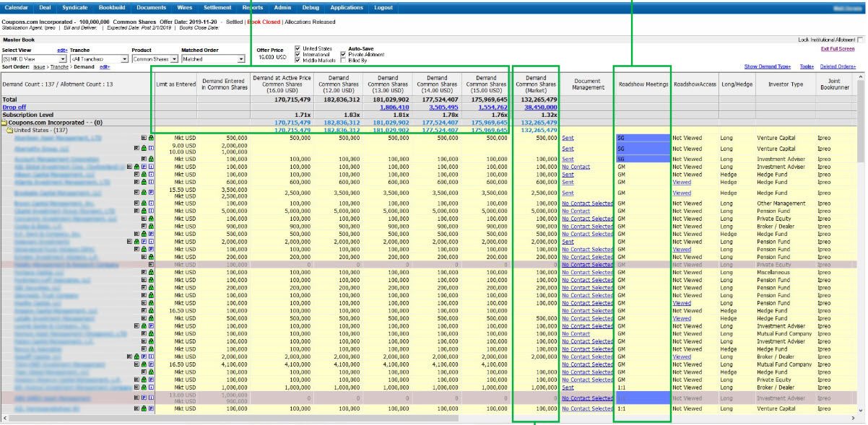Open the Calendar menu
The image size is (868, 425).
[17, 7]
